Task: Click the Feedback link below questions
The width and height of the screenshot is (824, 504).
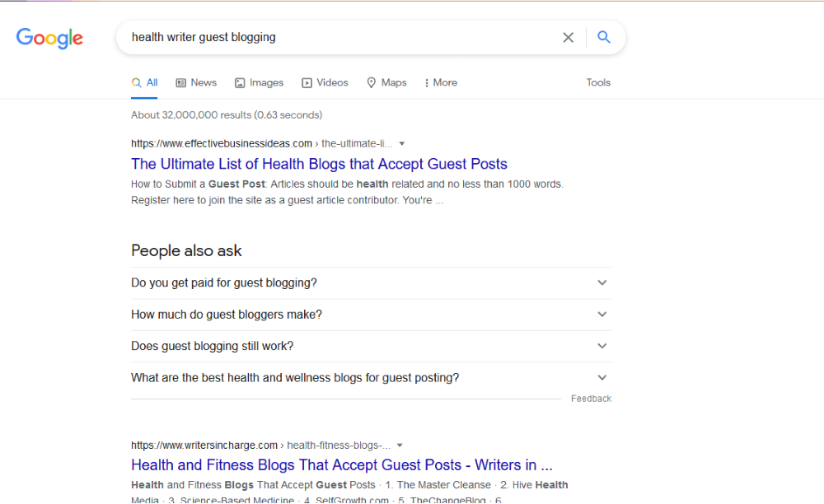Action: 591,399
